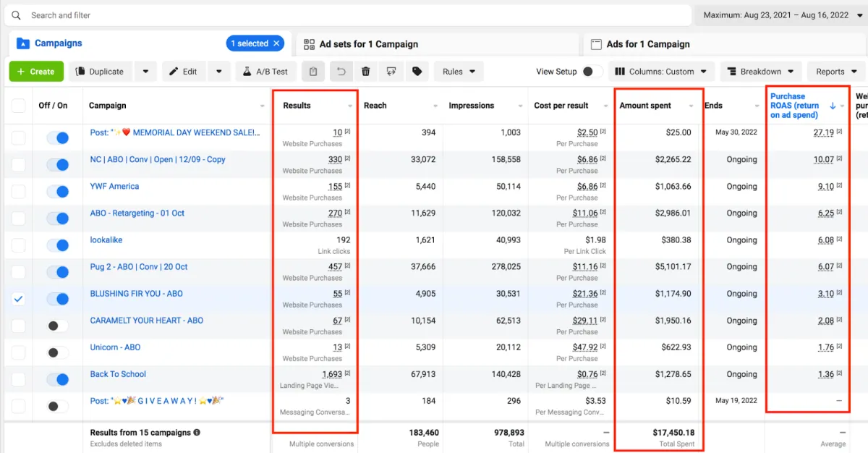Click the Duplicate button
868x453 pixels.
pyautogui.click(x=100, y=72)
